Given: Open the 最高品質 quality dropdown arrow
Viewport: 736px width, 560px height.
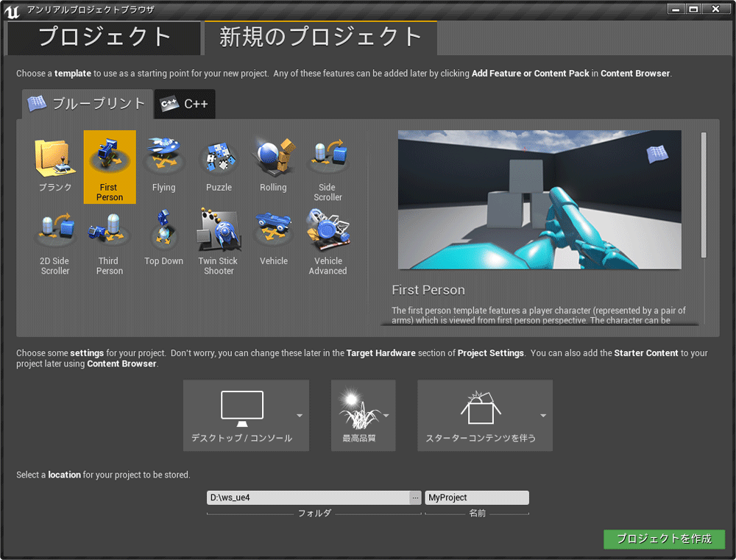Looking at the screenshot, I should 386,416.
